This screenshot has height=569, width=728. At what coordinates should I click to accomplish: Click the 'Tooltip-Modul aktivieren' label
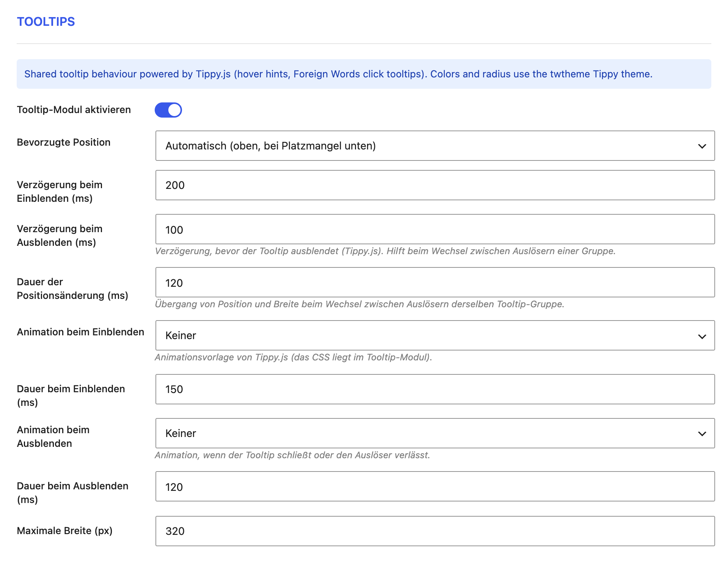point(74,110)
